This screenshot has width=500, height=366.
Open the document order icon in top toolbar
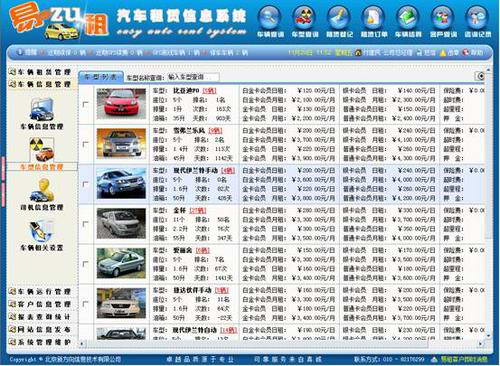pos(373,17)
